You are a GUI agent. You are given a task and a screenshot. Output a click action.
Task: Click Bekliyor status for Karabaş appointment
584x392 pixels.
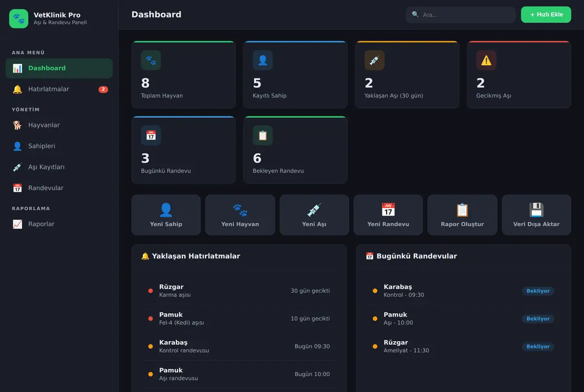tap(538, 291)
